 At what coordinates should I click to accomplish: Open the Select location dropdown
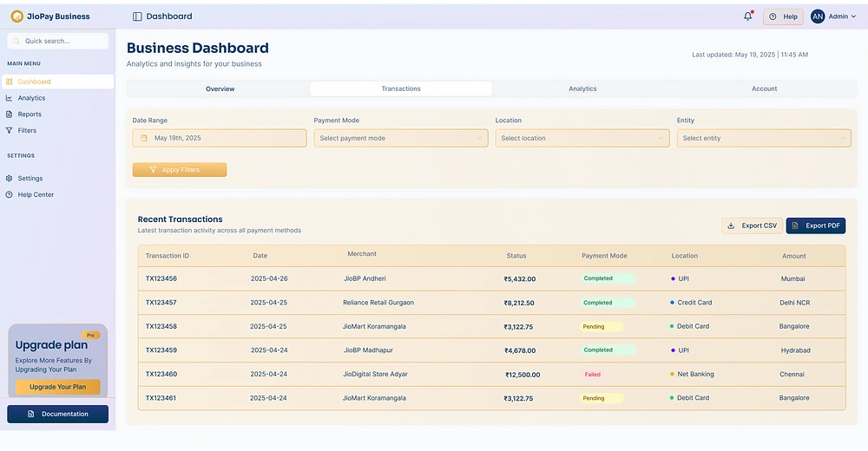(x=582, y=139)
